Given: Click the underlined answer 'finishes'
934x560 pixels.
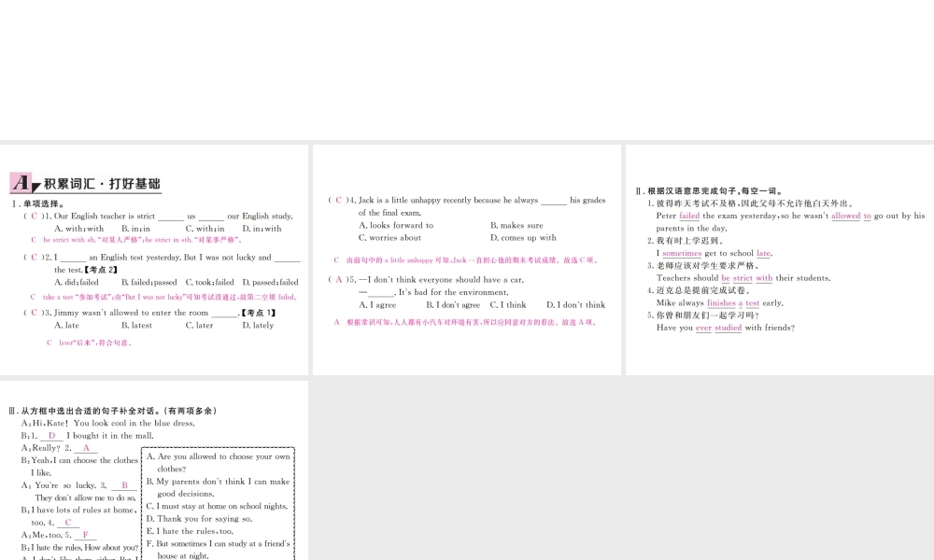Looking at the screenshot, I should coord(721,303).
